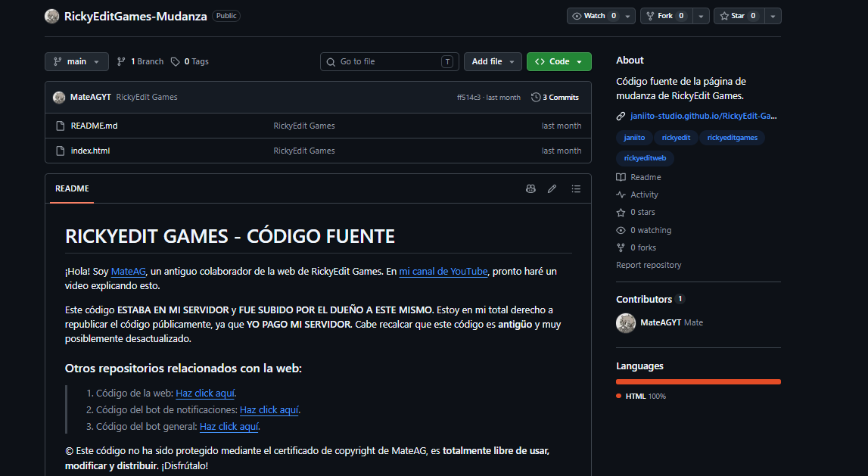This screenshot has width=868, height=476.
Task: Click the orange HTML language bar
Action: point(698,382)
